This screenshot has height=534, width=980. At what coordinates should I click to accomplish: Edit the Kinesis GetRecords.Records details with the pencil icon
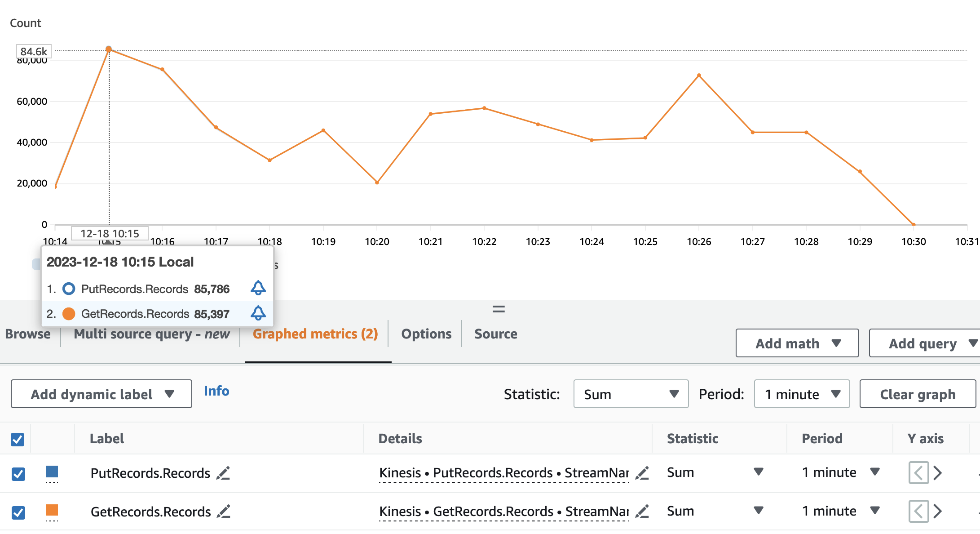(642, 512)
